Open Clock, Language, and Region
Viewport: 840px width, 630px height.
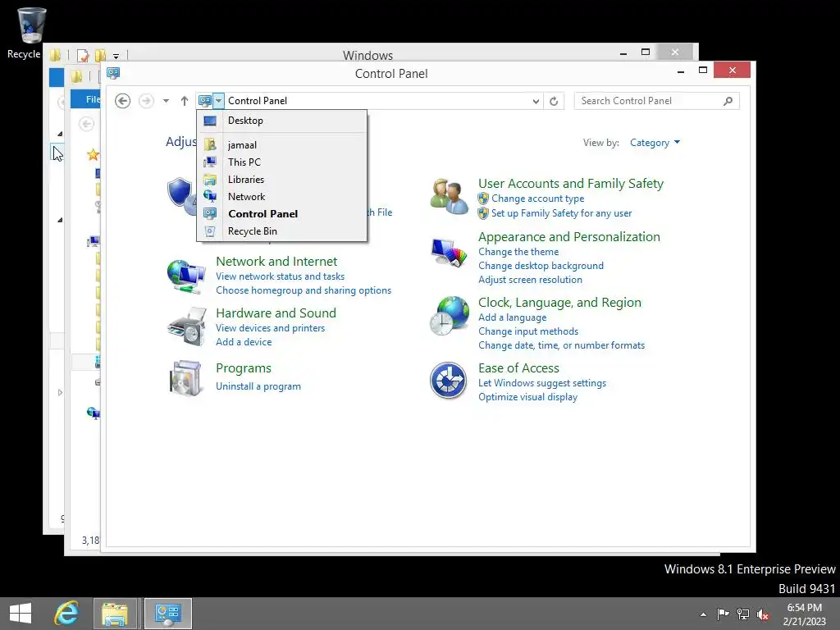click(559, 303)
